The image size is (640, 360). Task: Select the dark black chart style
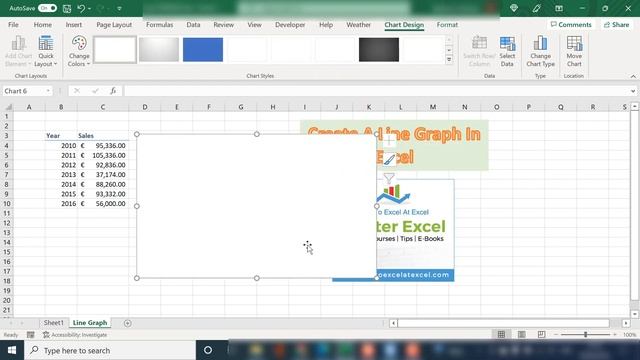coord(379,49)
